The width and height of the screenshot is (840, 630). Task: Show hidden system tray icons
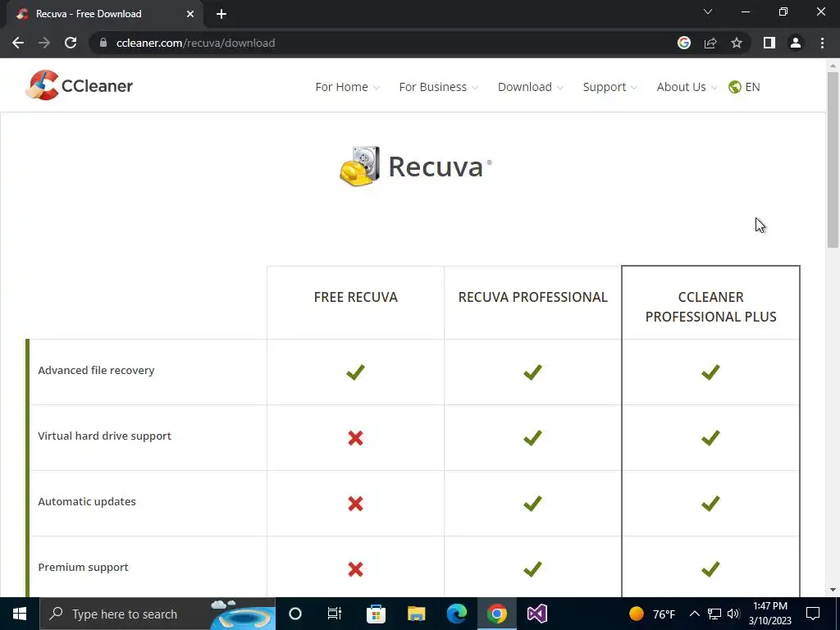coord(694,614)
